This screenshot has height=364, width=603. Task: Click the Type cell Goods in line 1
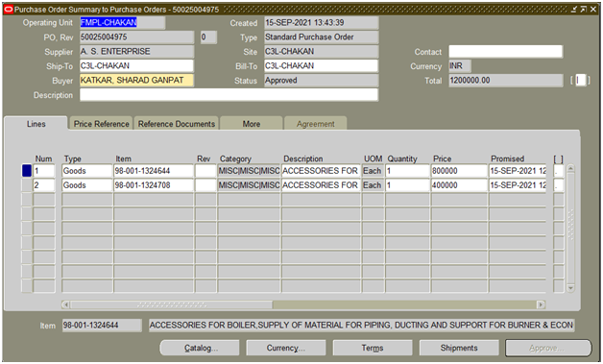click(x=87, y=171)
